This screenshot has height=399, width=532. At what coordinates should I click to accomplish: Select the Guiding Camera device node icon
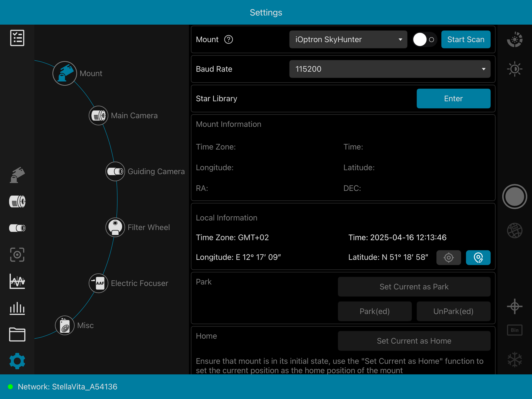(115, 172)
